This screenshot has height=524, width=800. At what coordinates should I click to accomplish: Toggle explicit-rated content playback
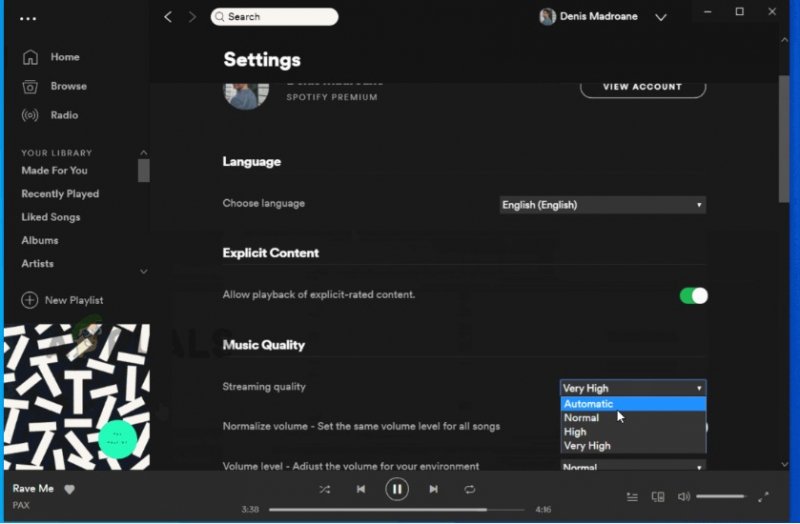pos(693,296)
